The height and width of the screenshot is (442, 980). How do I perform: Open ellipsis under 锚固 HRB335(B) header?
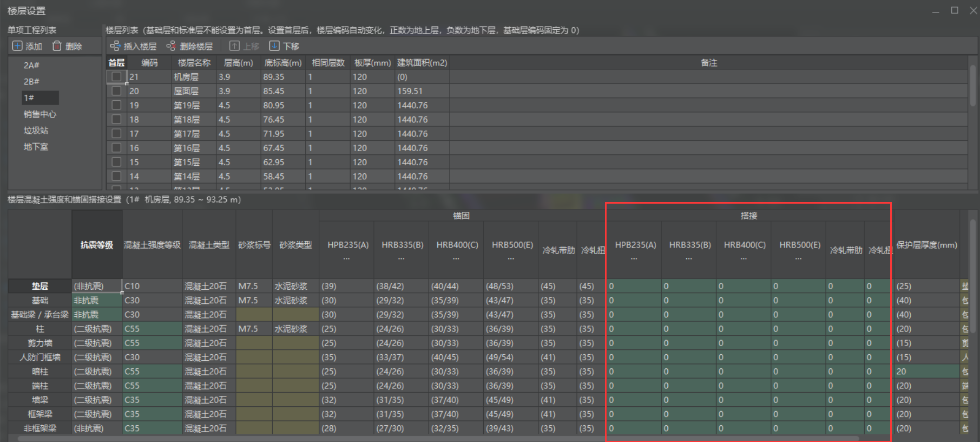[x=402, y=258]
